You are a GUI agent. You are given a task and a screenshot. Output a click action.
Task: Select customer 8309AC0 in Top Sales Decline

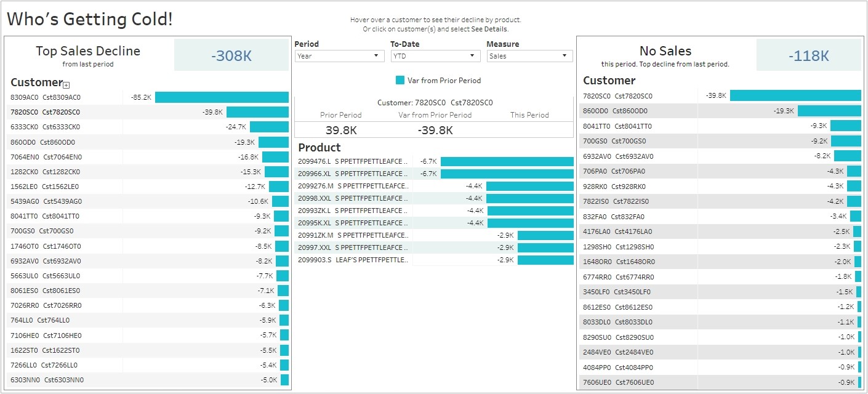click(46, 97)
